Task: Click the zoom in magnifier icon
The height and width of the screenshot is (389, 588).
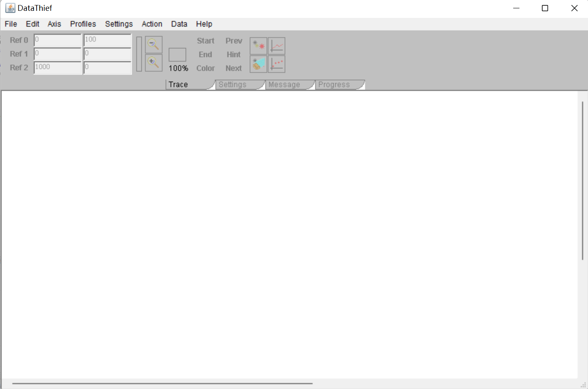Action: (154, 63)
